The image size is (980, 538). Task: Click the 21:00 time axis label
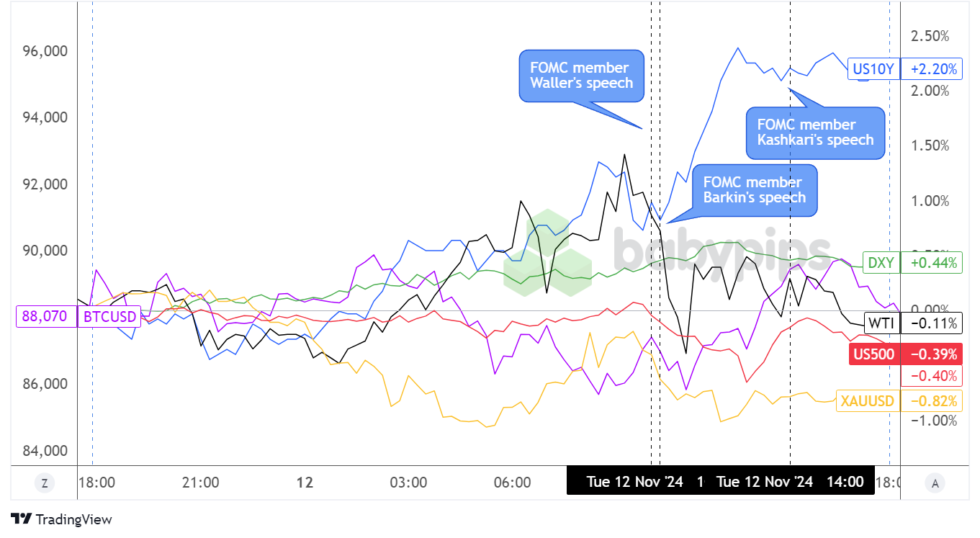pyautogui.click(x=200, y=482)
